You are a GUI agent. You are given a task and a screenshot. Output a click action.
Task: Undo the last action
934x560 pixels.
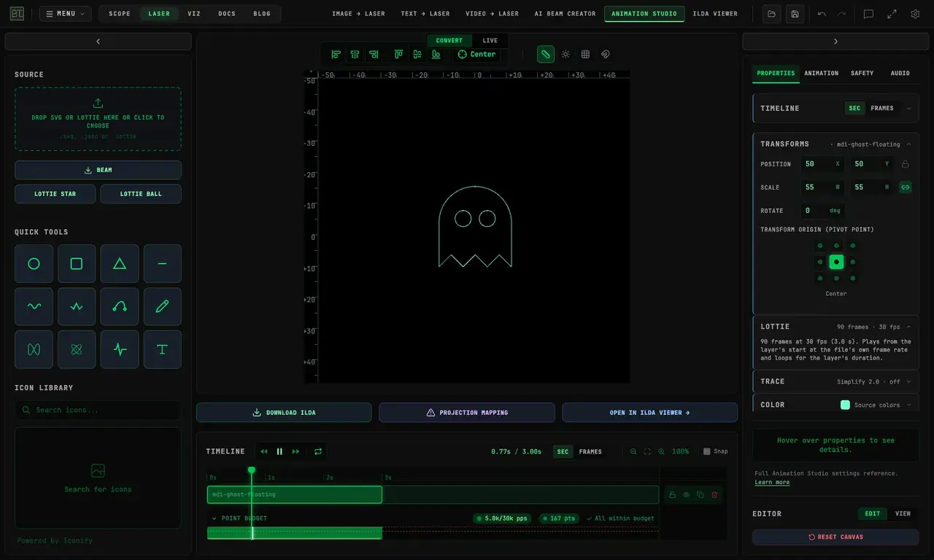tap(822, 14)
